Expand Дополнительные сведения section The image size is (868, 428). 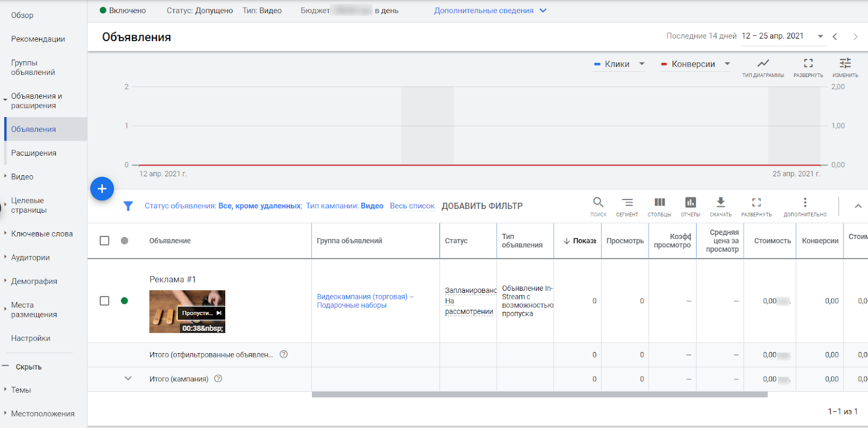click(490, 11)
